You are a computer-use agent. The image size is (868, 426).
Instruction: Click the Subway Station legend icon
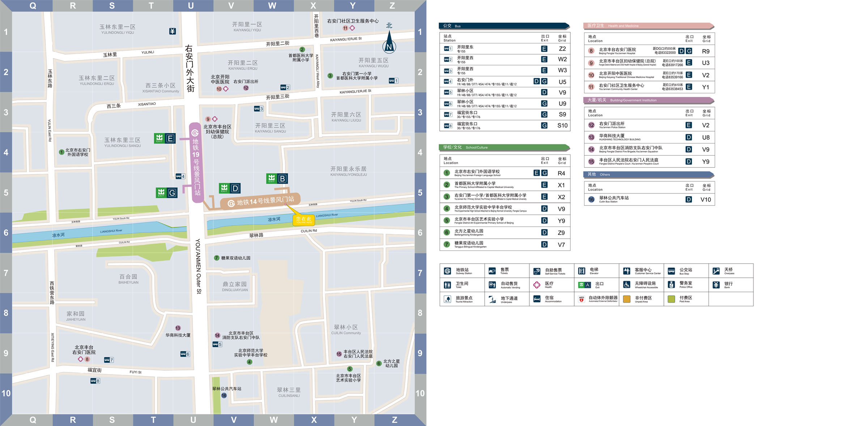(447, 271)
